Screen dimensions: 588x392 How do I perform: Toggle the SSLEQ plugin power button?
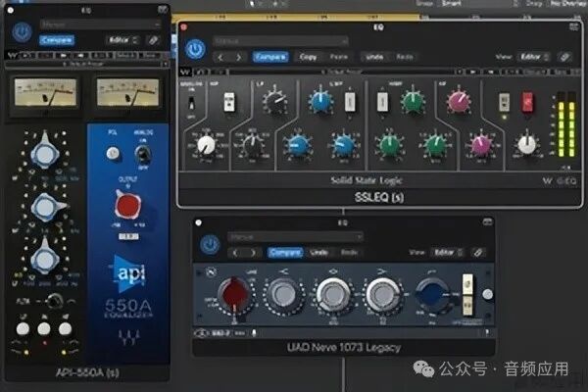coord(195,49)
